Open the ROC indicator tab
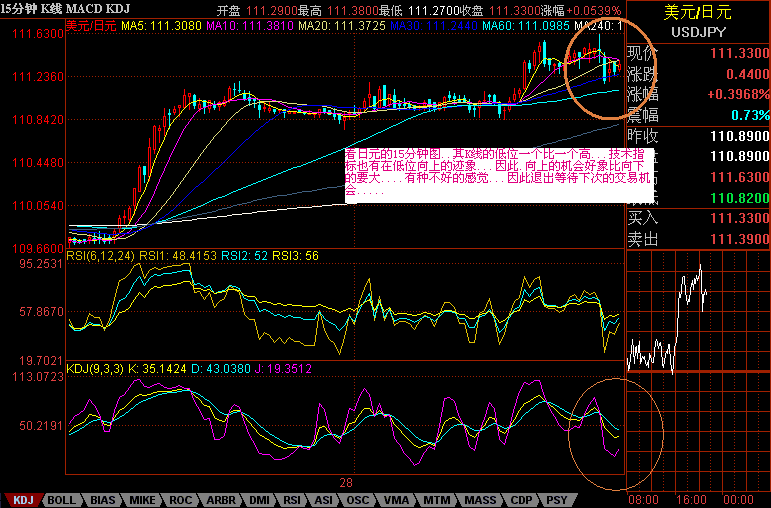The width and height of the screenshot is (771, 508). [x=180, y=500]
